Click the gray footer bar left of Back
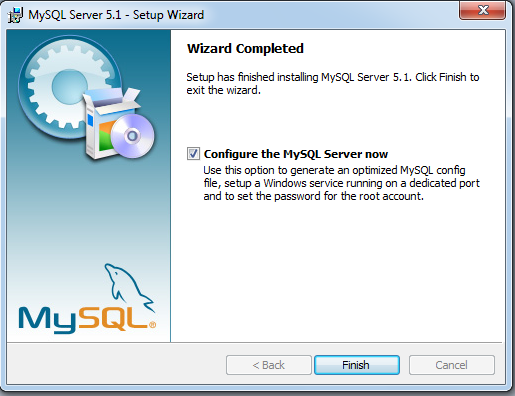 [116, 365]
